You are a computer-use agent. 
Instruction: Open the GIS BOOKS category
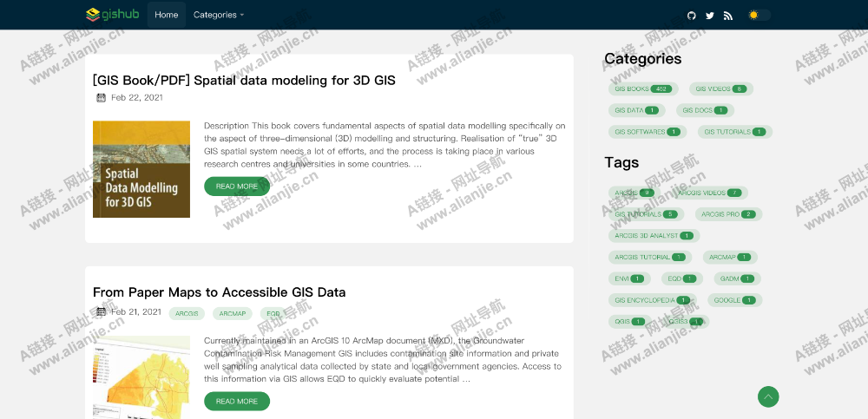click(x=643, y=88)
